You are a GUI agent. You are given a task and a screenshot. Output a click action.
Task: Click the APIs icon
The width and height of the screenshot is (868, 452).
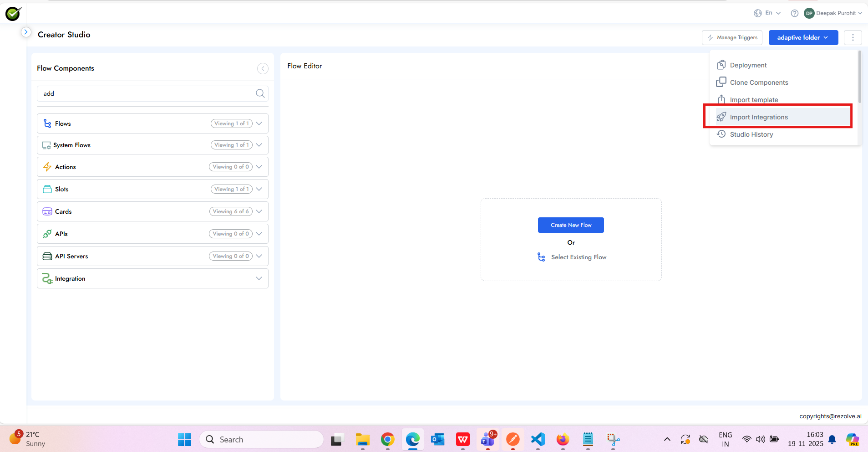[x=47, y=233]
